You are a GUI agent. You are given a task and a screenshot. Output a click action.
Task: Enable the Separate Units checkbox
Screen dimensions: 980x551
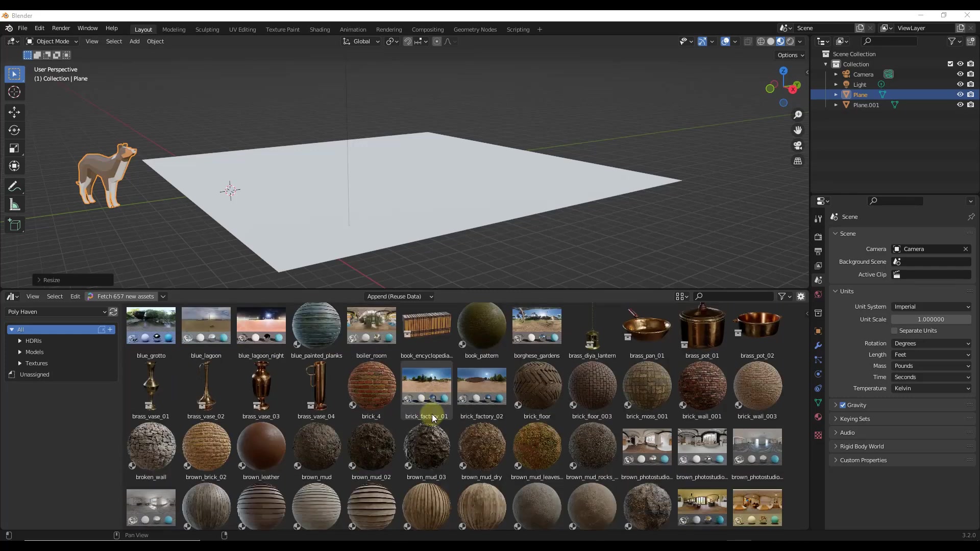coord(894,331)
